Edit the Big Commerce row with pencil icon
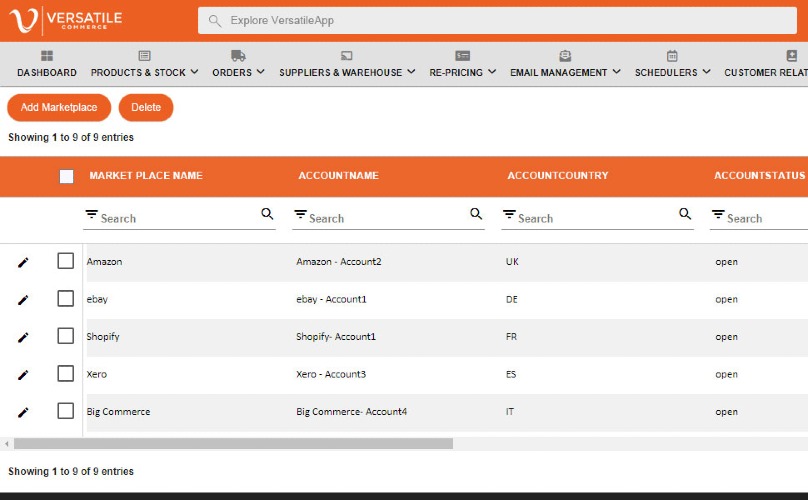The width and height of the screenshot is (808, 500). click(x=23, y=412)
